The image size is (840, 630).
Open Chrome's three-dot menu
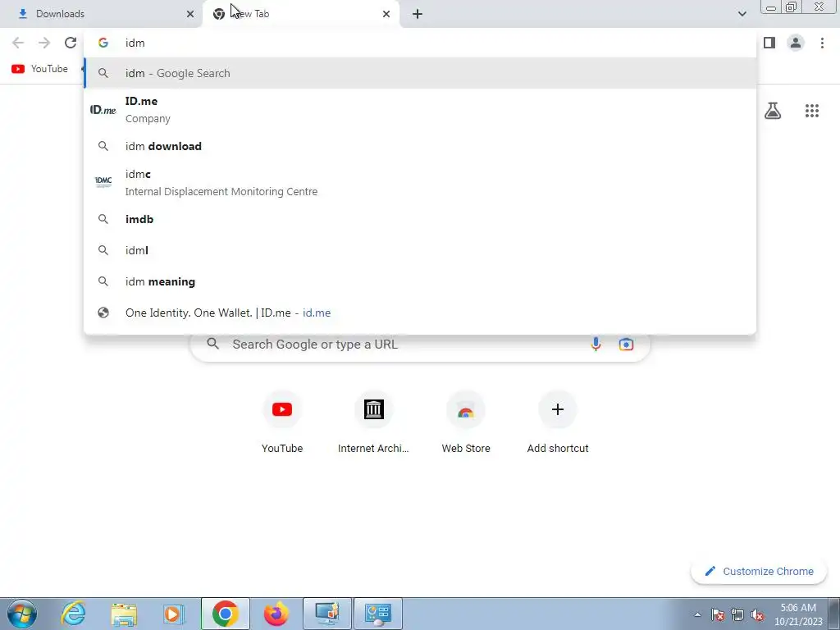click(822, 43)
